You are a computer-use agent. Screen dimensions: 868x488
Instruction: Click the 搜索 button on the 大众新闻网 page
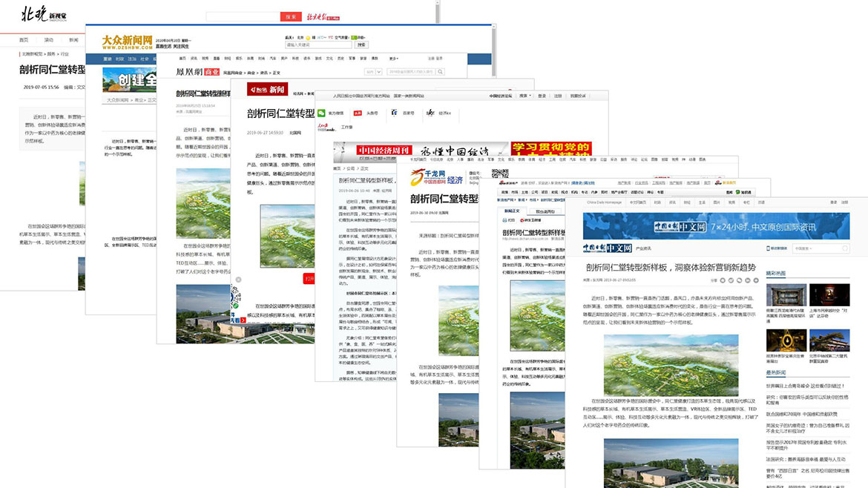[x=361, y=44]
